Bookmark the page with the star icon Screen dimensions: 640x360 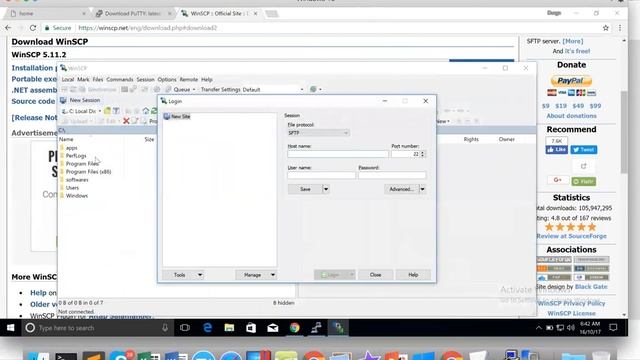click(606, 28)
